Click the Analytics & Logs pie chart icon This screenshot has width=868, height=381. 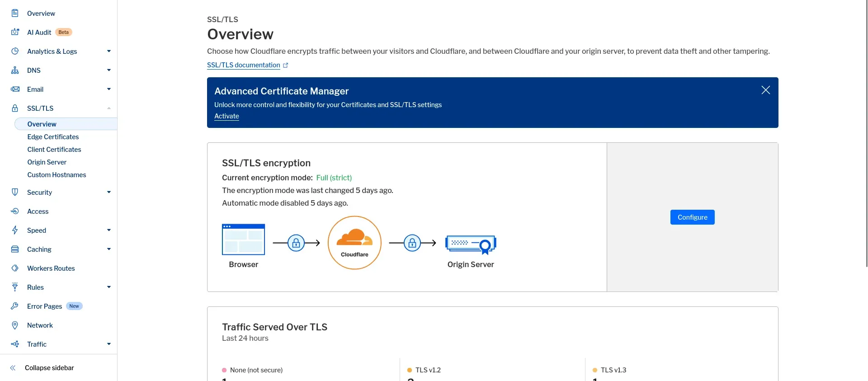coord(15,51)
